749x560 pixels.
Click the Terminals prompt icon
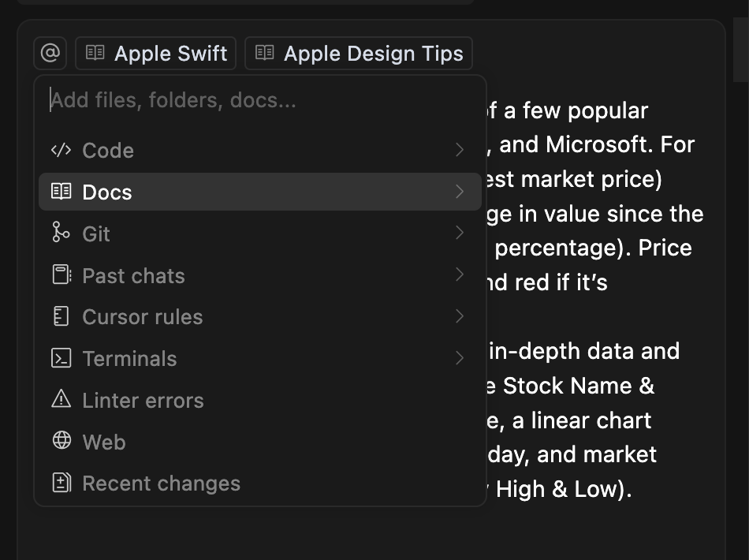coord(61,359)
